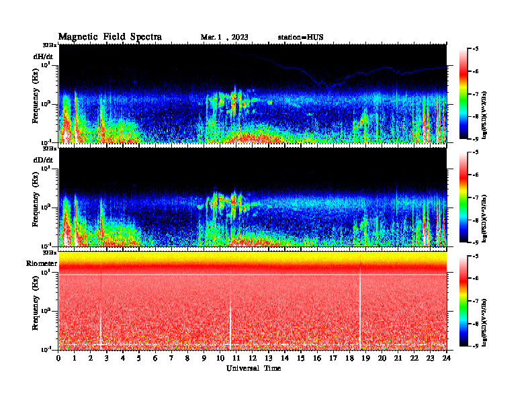532x411 pixels.
Task: Click time axis tick label "6"
Action: pos(155,359)
